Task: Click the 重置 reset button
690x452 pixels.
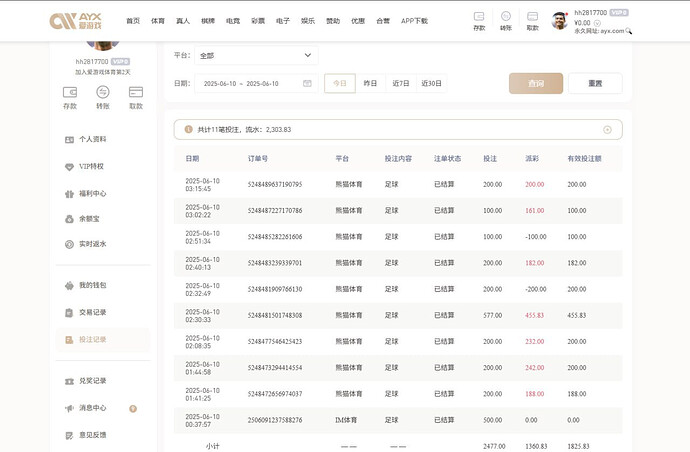Action: [595, 84]
